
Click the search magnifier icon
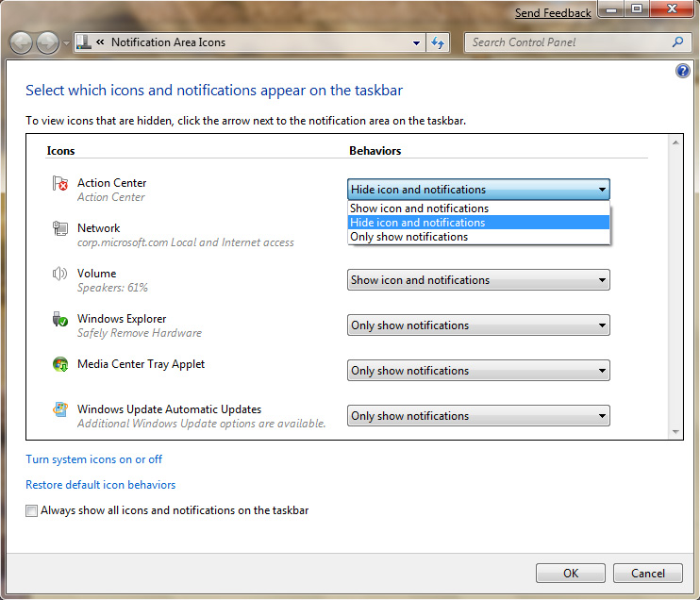coord(677,42)
